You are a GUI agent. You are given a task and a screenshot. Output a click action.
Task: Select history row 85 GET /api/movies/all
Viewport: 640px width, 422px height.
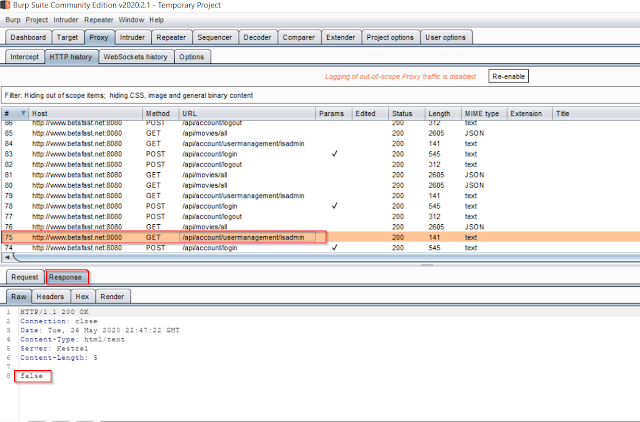point(320,133)
